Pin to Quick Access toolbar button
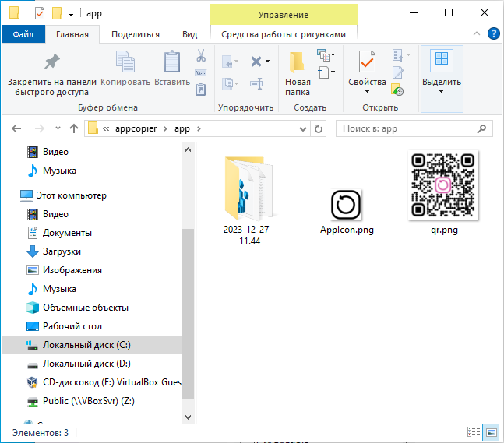Viewport: 504px width, 443px height. point(51,73)
